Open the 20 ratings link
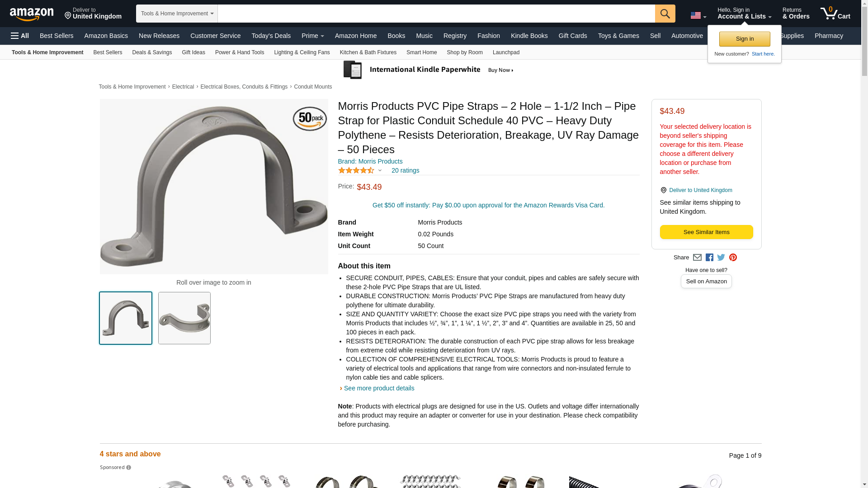The image size is (868, 488). [405, 170]
